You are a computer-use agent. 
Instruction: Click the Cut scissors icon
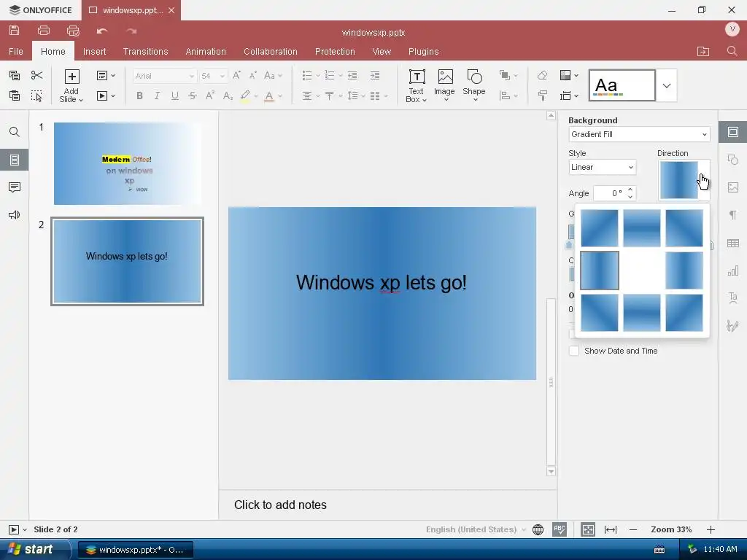coord(36,75)
